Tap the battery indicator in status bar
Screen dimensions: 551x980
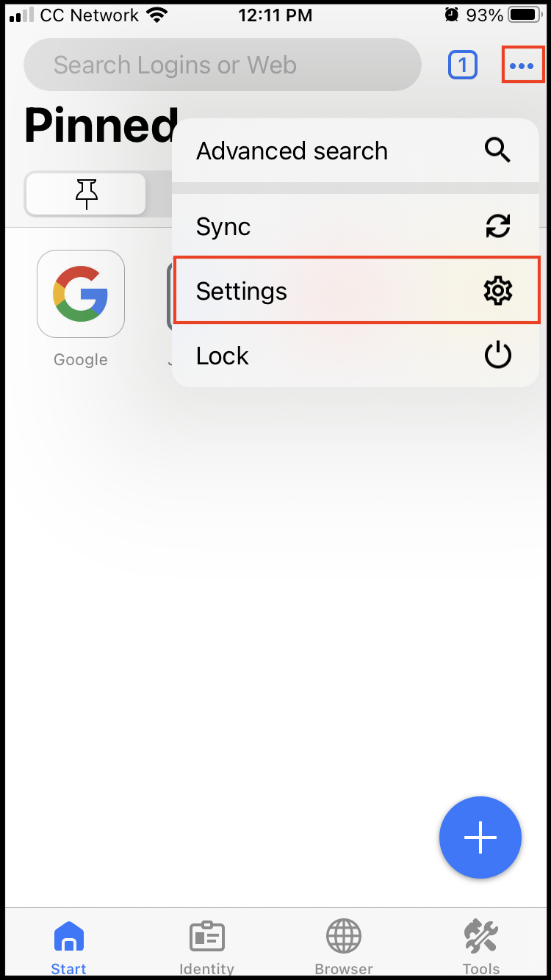pos(523,15)
